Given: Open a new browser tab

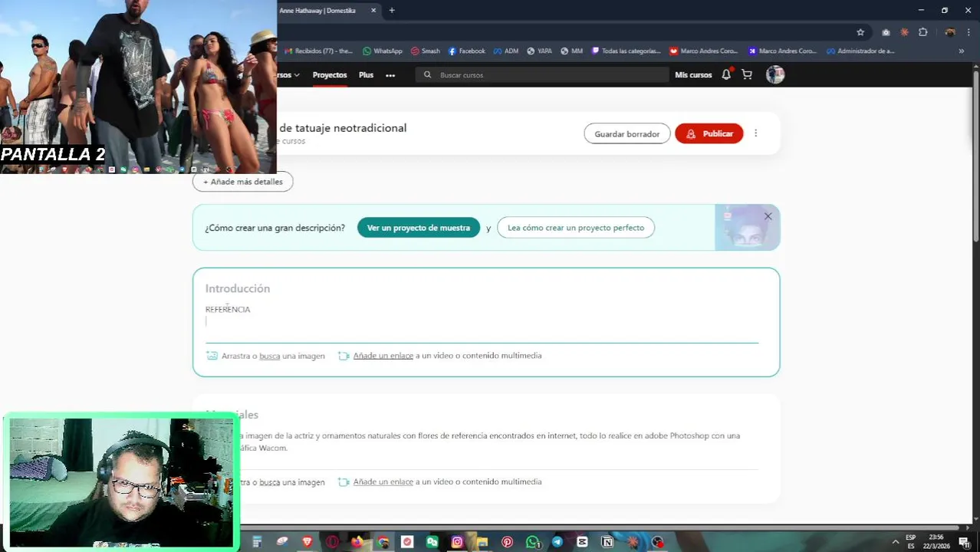Looking at the screenshot, I should (x=392, y=10).
